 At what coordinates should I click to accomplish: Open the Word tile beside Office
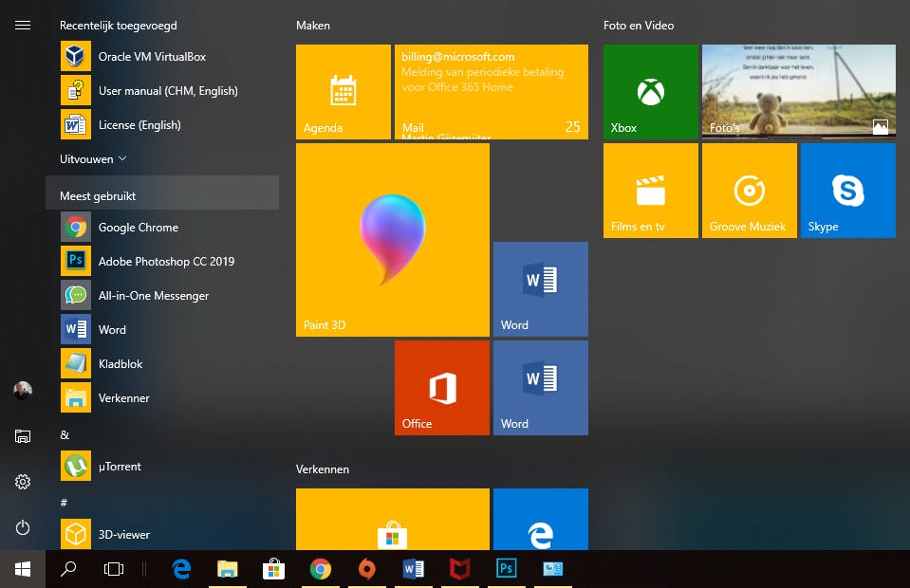(541, 387)
